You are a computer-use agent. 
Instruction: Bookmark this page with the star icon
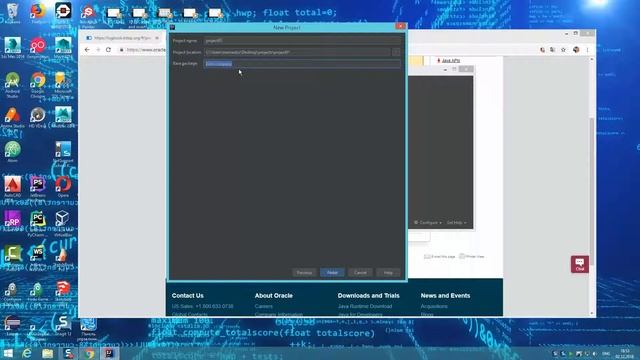[563, 49]
